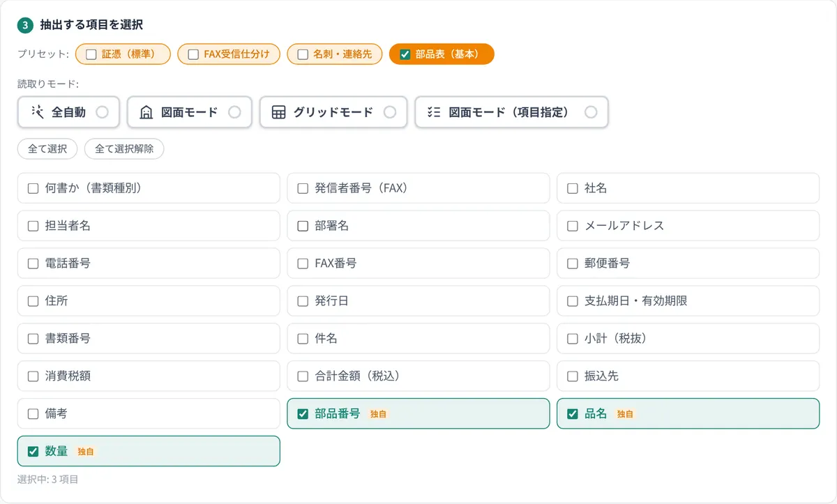The image size is (837, 504).
Task: Select the 全自動 radio button
Action: click(x=102, y=112)
